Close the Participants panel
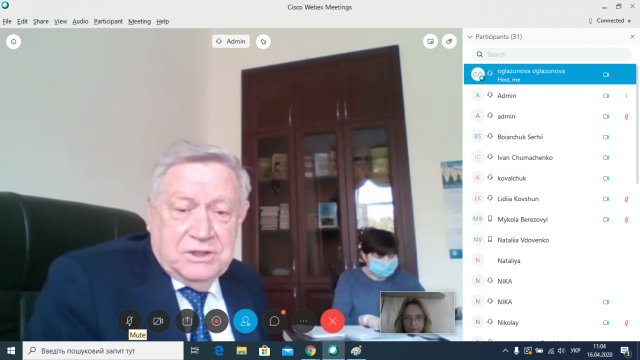The height and width of the screenshot is (360, 640). (632, 37)
